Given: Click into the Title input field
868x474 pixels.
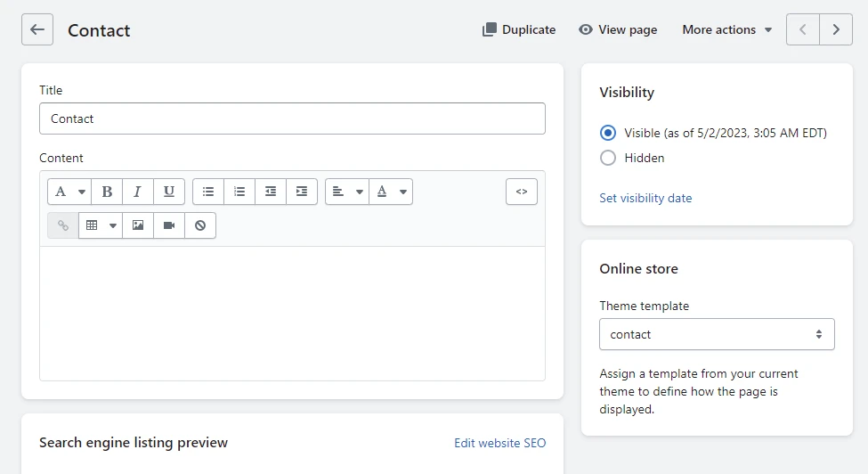Looking at the screenshot, I should click(292, 118).
